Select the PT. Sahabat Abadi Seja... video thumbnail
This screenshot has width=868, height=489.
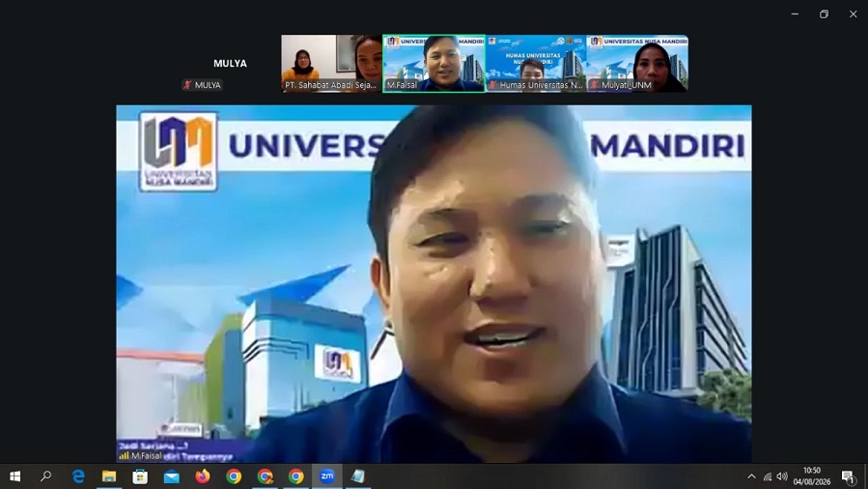(x=331, y=63)
